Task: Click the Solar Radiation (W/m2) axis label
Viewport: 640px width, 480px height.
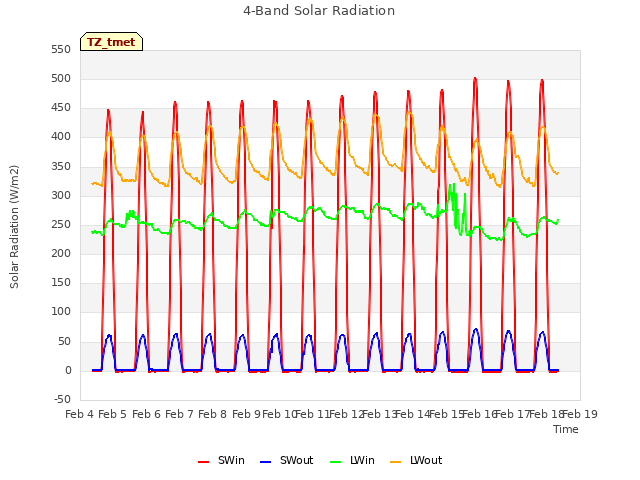Action: 14,227
